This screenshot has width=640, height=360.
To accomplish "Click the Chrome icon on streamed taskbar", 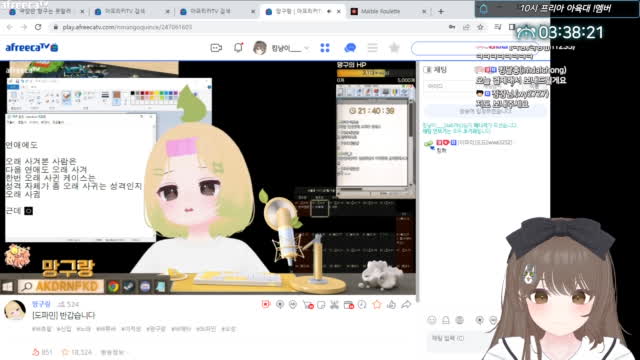I will click(113, 287).
